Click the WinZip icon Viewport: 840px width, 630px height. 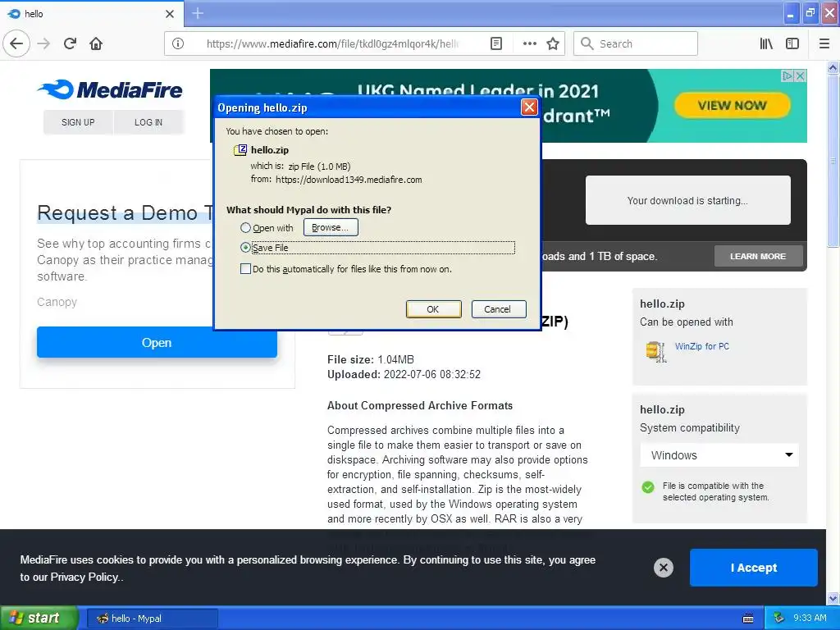click(x=655, y=351)
